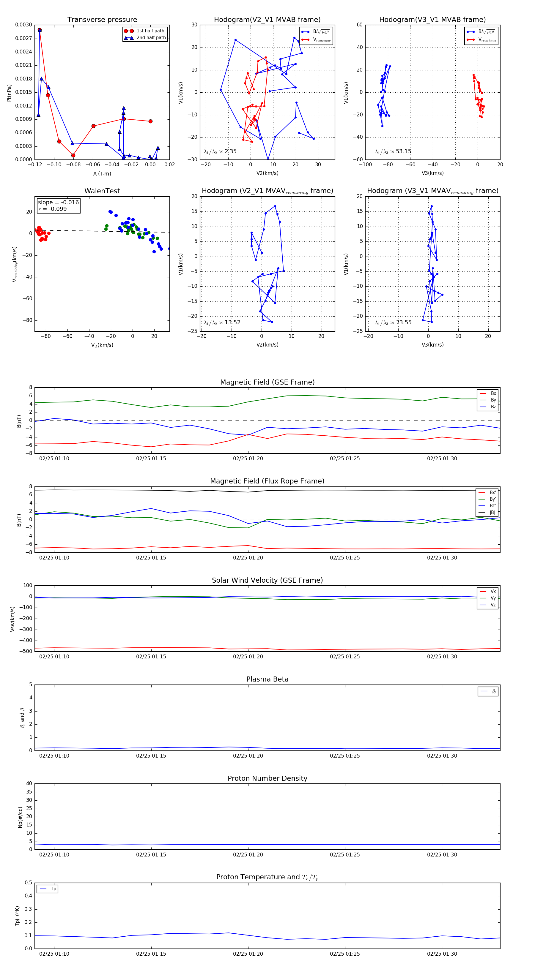Click the 'Transverse pressure' plot title

pos(102,20)
